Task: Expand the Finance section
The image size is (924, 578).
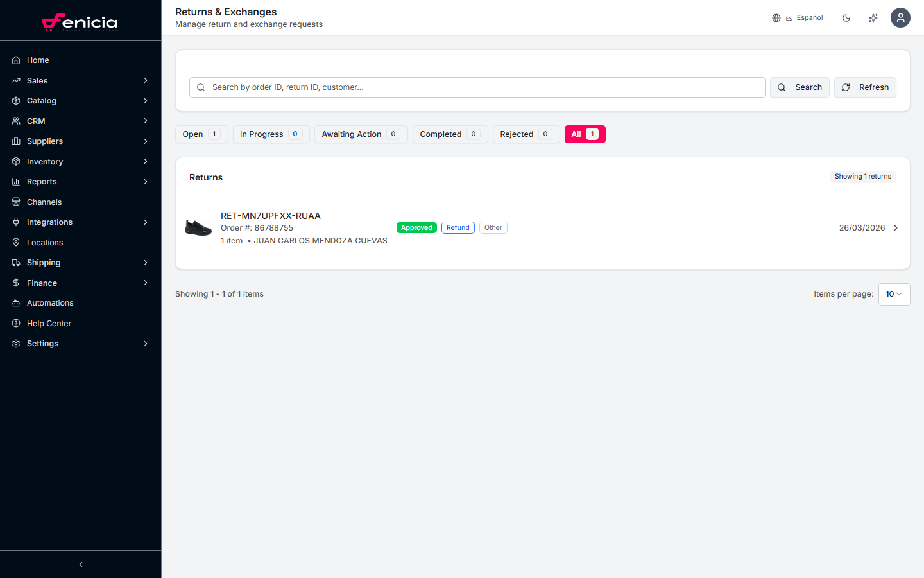Action: pyautogui.click(x=145, y=283)
